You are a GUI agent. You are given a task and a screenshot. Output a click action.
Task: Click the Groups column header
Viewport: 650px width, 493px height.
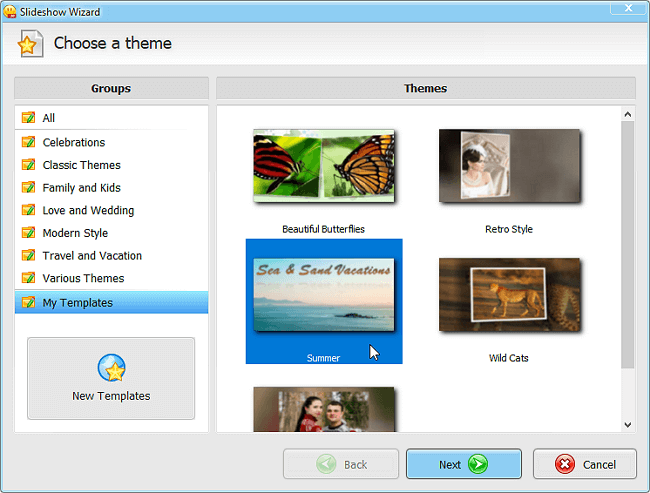point(111,88)
